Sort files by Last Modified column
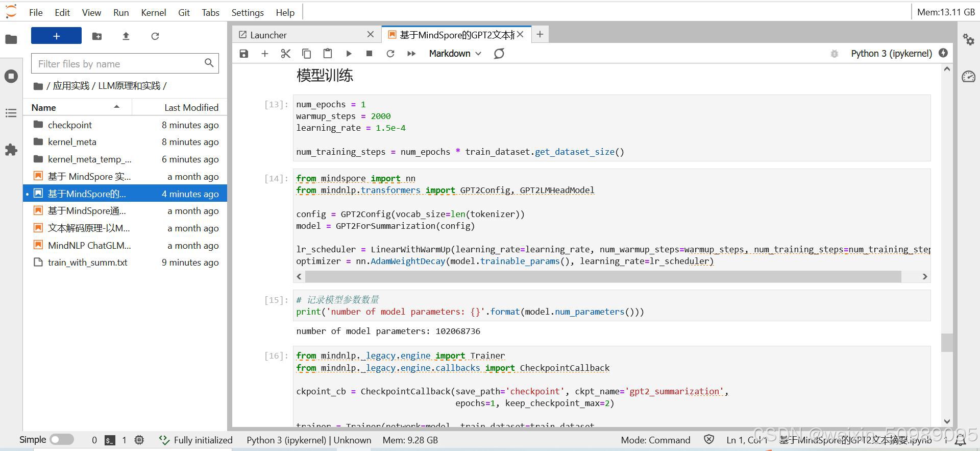 click(179, 107)
